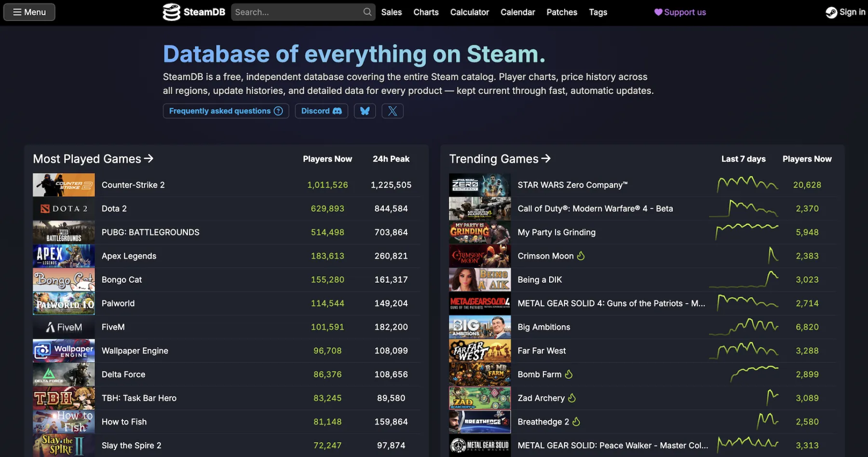
Task: Click the Last 7 days column header
Action: coord(743,159)
